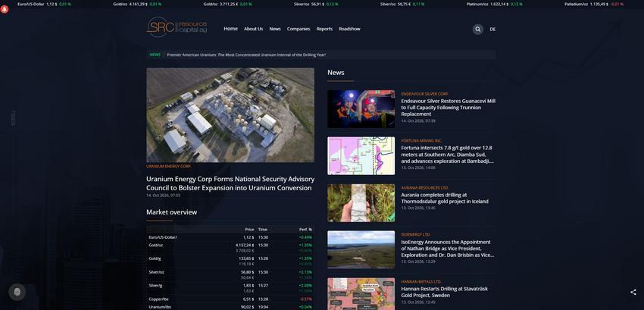This screenshot has width=644, height=310.
Task: Open Fortuna 7.8 g/t gold article
Action: click(447, 154)
